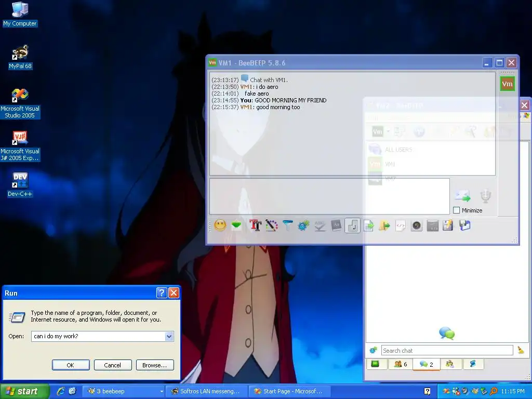Toggle the word completion dictionary icon

336,225
